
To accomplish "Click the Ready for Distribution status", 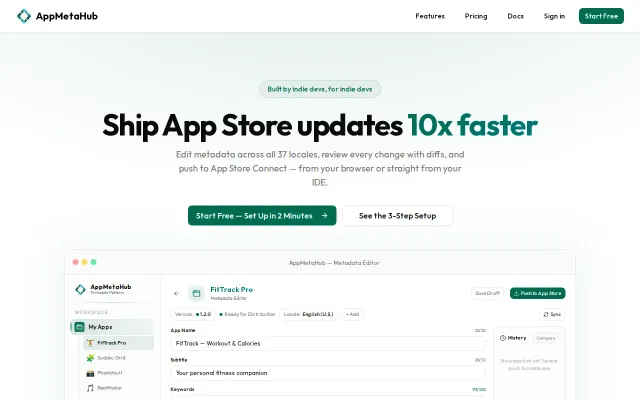I will coord(247,314).
